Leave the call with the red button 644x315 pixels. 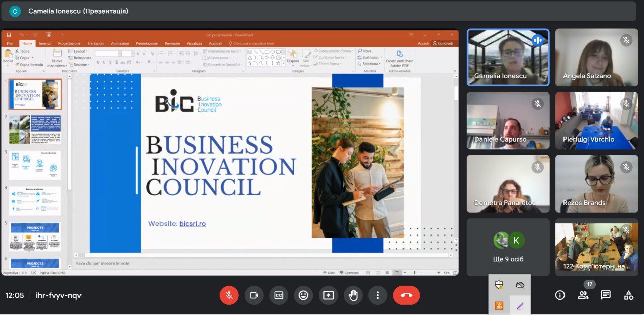(x=407, y=295)
